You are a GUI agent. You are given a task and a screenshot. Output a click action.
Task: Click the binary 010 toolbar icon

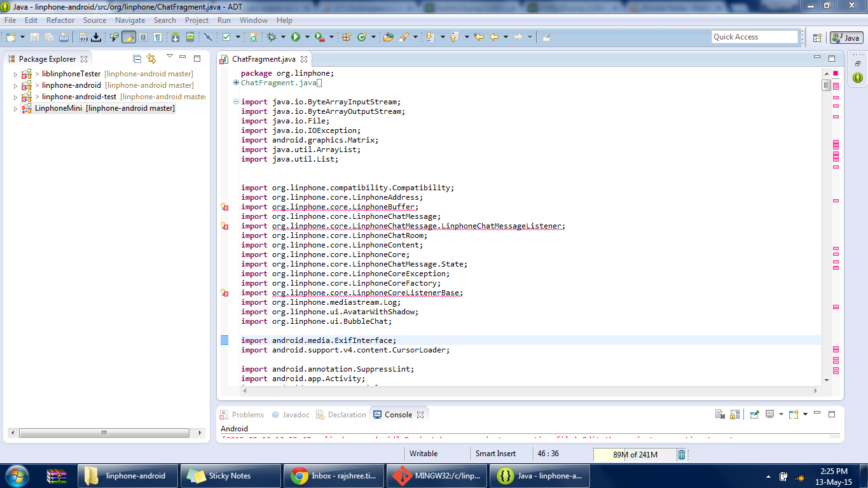tap(83, 37)
